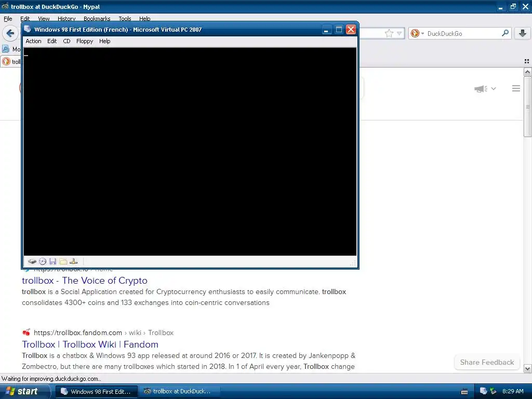Go back with Mypal's back arrow button
The height and width of the screenshot is (399, 532).
coord(10,33)
